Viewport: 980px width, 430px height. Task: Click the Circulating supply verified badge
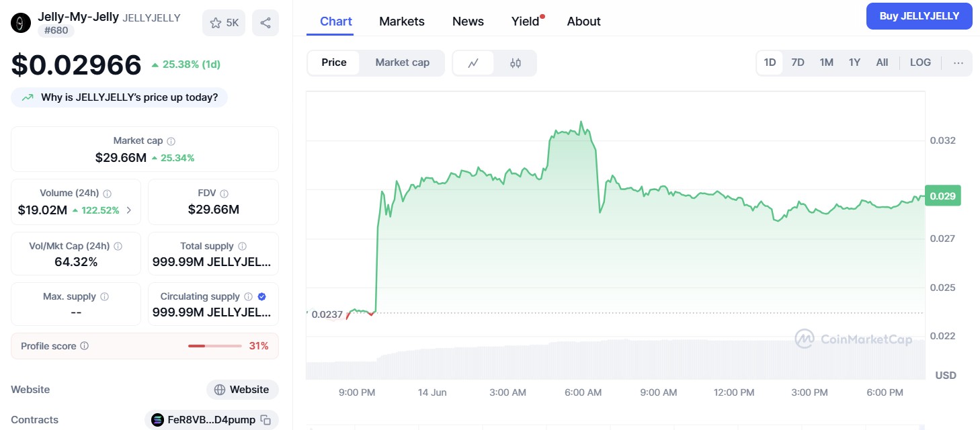(262, 296)
